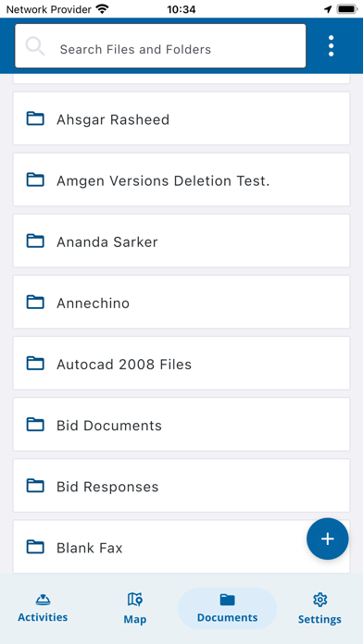Switch to the Activities tab
Screen dimensions: 363x644
tap(43, 608)
